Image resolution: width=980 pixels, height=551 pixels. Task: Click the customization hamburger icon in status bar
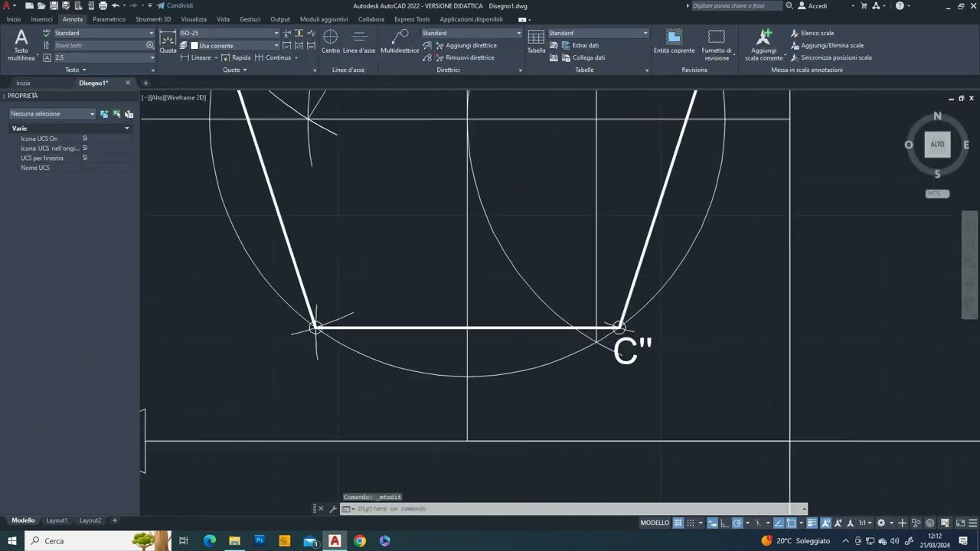pos(973,523)
